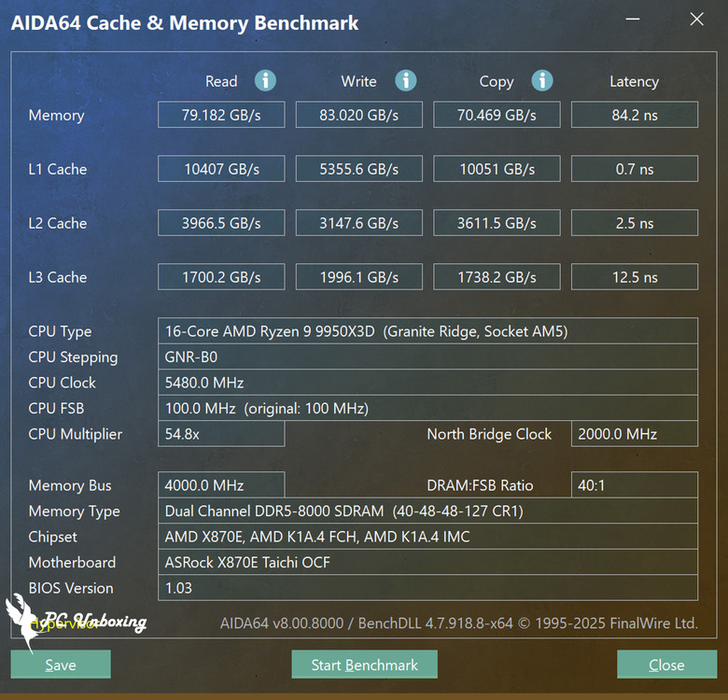
Task: Click the Write column header label
Action: point(359,81)
